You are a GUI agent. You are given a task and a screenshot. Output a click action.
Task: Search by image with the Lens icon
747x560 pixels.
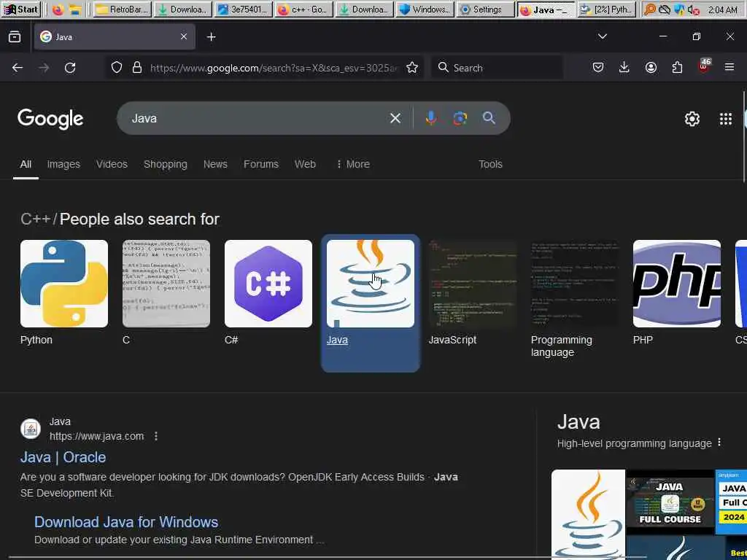click(x=460, y=118)
